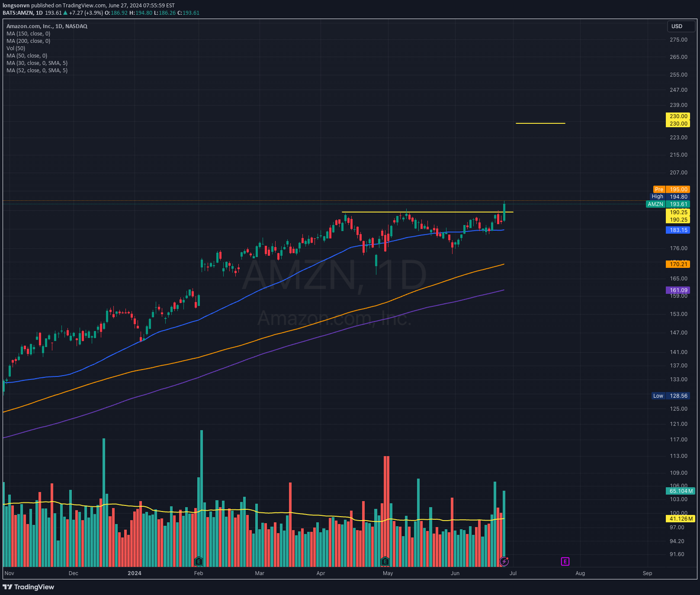Click the purple 161.09 moving average label
The image size is (700, 595).
coord(678,290)
